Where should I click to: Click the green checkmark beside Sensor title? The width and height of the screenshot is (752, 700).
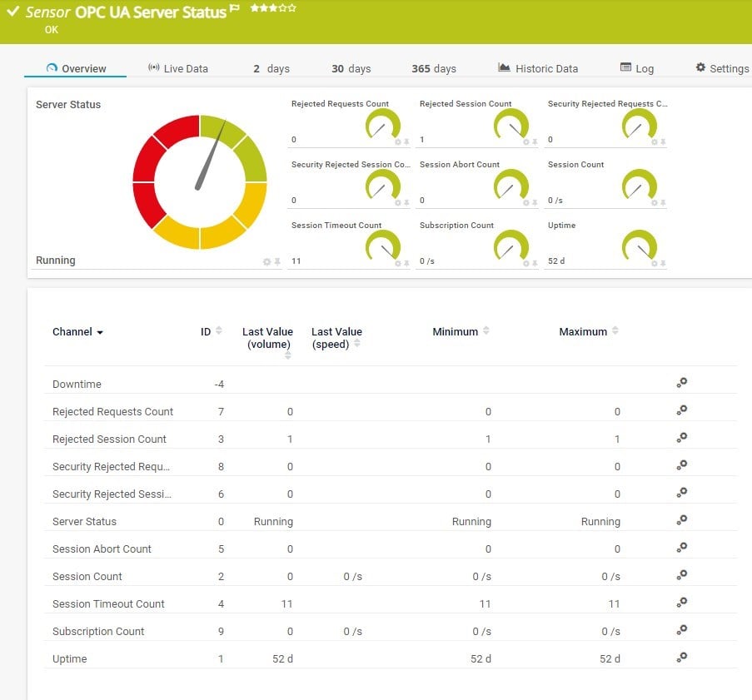point(12,9)
